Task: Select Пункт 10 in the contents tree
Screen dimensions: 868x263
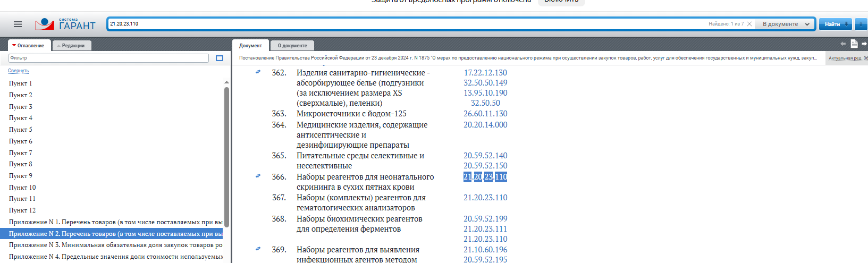Action: tap(22, 188)
